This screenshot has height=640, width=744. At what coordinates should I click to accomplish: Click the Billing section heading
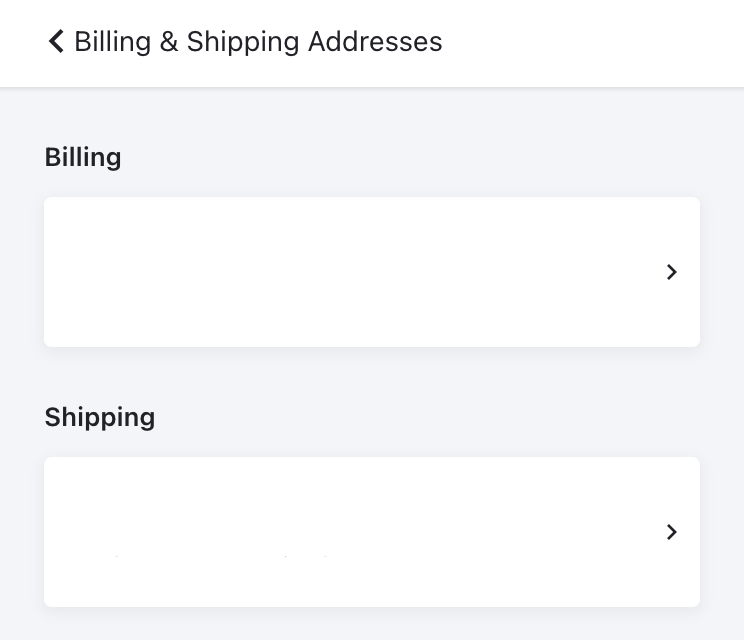[x=83, y=157]
